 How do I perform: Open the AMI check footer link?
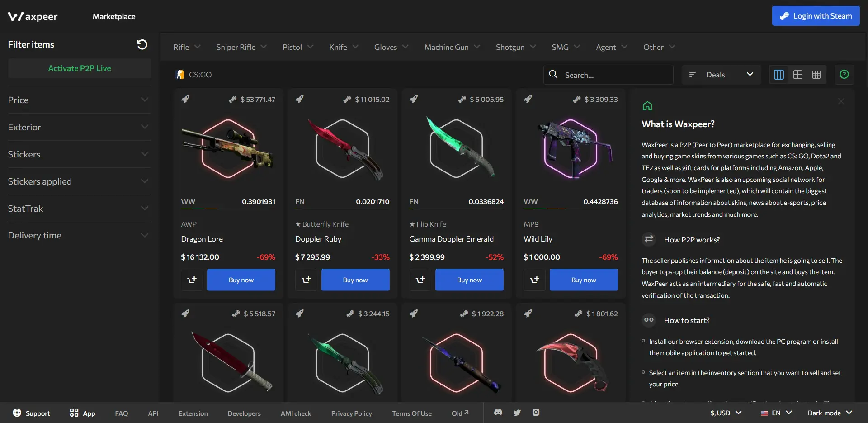296,413
